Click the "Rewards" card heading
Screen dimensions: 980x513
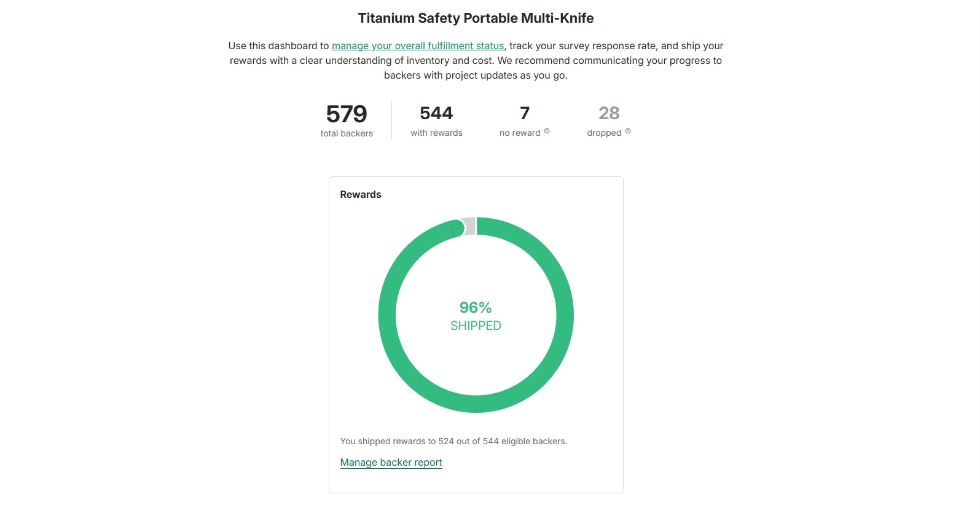(x=361, y=195)
